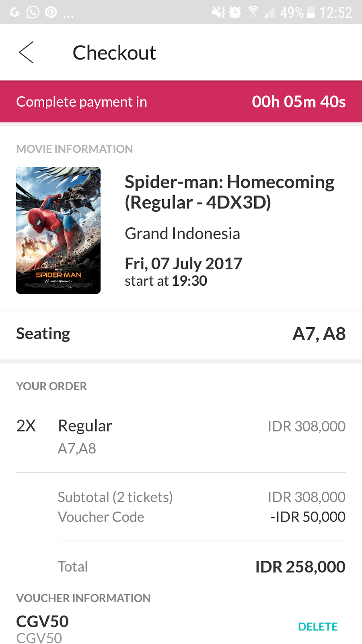Tap the back arrow icon

(x=26, y=52)
